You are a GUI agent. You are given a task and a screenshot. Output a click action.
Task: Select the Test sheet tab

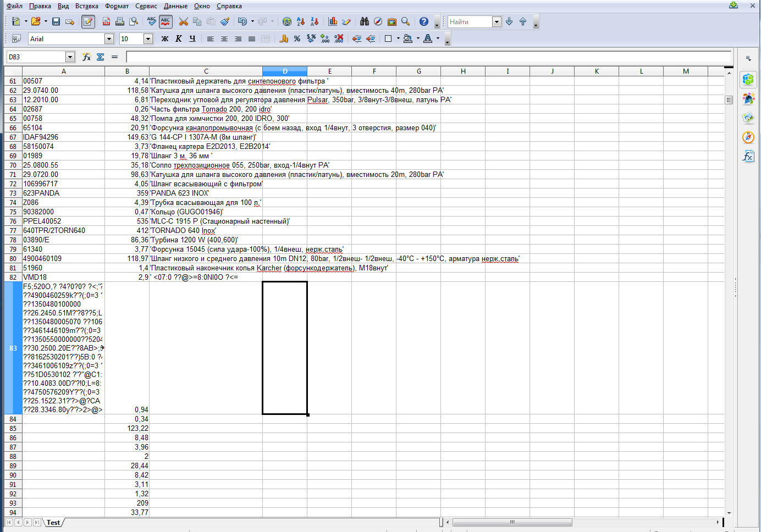tap(53, 523)
